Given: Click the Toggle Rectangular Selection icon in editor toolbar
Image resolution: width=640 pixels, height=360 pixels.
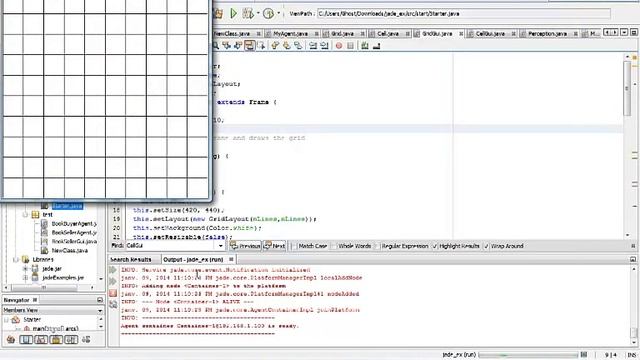Looking at the screenshot, I should point(261,46).
